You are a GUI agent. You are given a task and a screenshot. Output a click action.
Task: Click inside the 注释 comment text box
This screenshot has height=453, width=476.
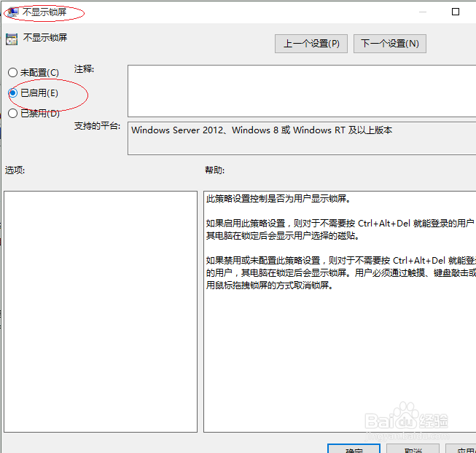(x=302, y=90)
